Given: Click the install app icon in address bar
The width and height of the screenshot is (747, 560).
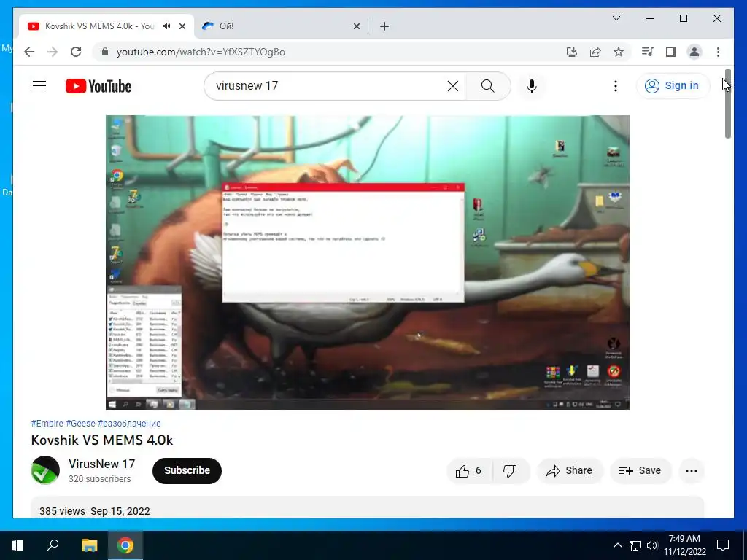Looking at the screenshot, I should tap(572, 52).
